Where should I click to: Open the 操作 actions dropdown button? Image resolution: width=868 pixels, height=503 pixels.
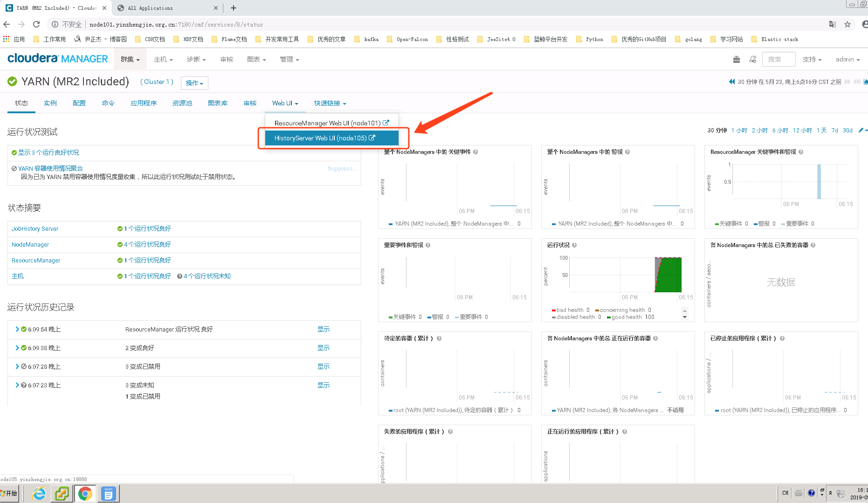[x=194, y=83]
